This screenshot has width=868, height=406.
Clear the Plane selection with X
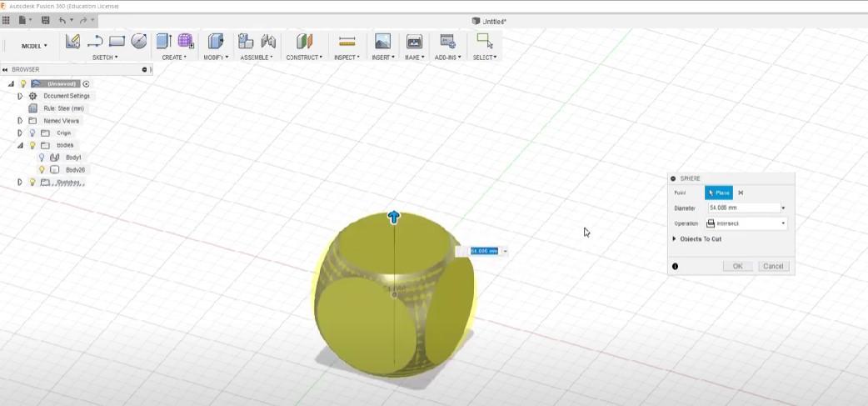[741, 193]
